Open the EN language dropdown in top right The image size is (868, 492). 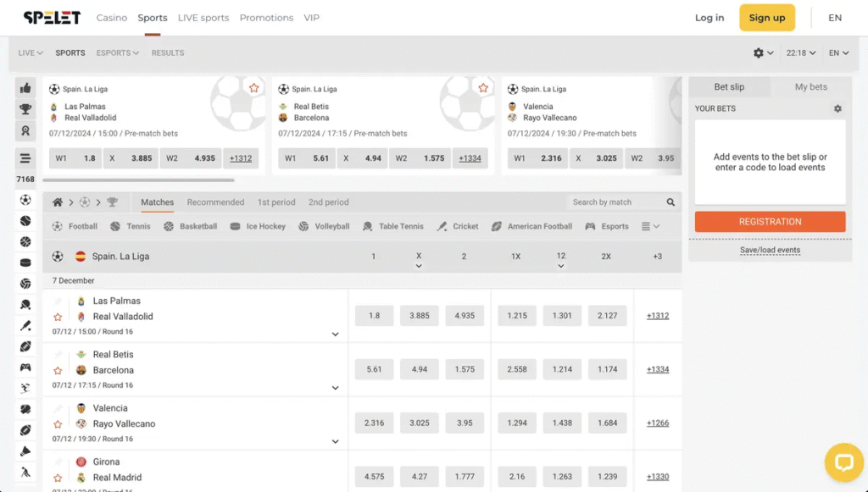point(835,17)
